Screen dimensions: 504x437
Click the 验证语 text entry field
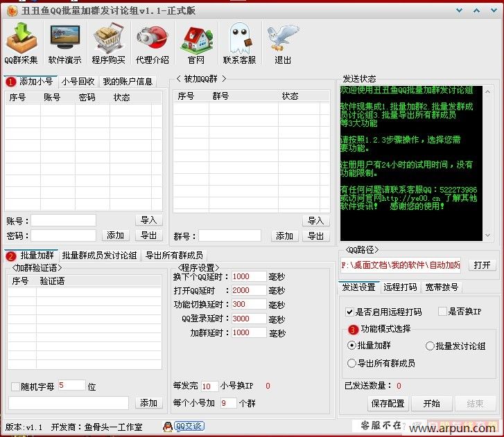(x=69, y=403)
